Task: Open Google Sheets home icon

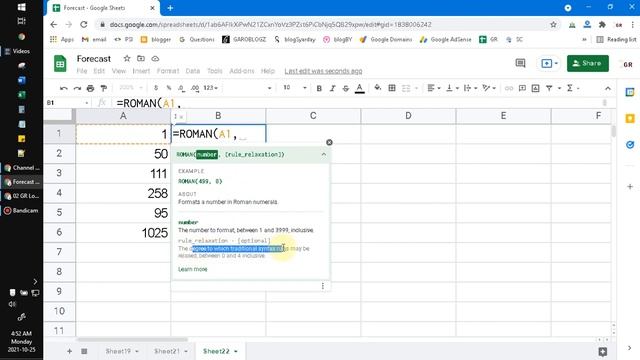Action: coord(60,64)
